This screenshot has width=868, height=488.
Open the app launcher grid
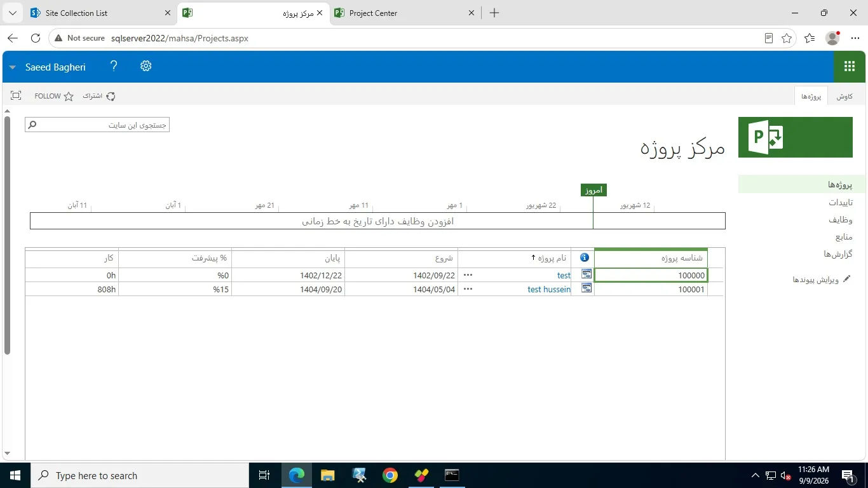[850, 66]
